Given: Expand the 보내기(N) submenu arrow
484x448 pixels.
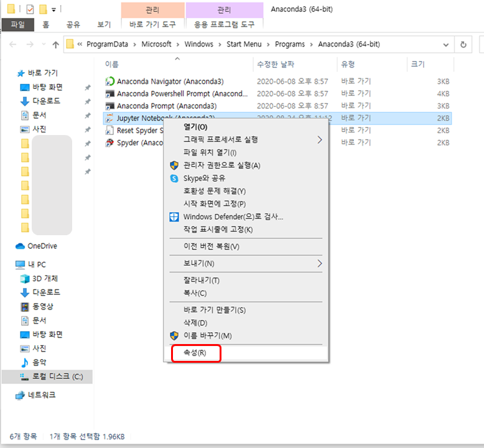Looking at the screenshot, I should [x=320, y=263].
